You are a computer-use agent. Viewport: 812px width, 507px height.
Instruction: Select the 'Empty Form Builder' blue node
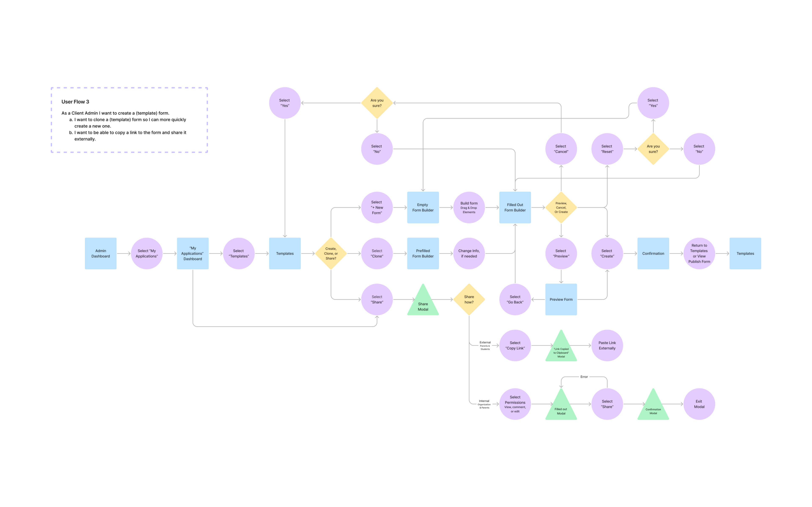tap(423, 207)
